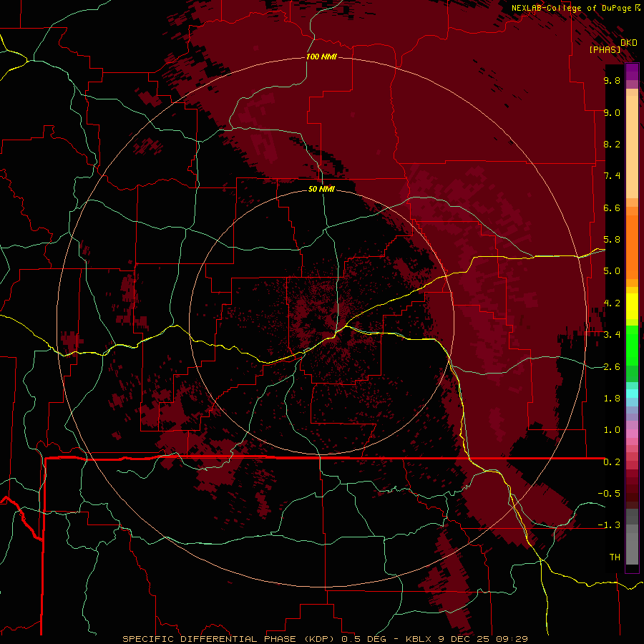Click the 3.4 scale value
Screen dimensions: 644x644
click(x=612, y=335)
